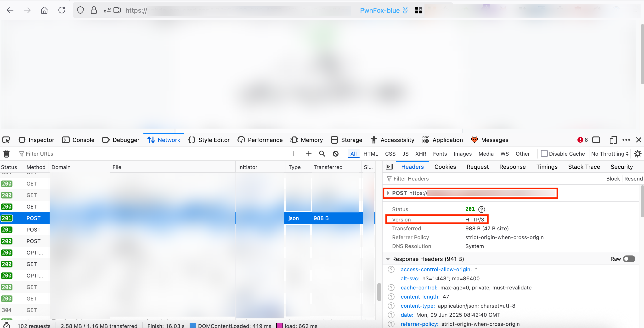
Task: Toggle Raw view of response headers
Action: pos(629,259)
